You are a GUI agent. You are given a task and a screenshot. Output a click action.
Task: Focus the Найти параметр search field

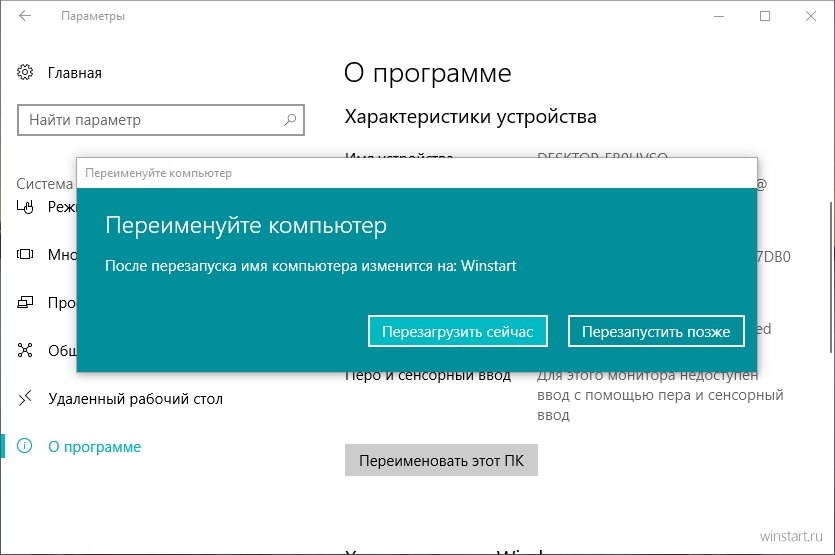(150, 120)
